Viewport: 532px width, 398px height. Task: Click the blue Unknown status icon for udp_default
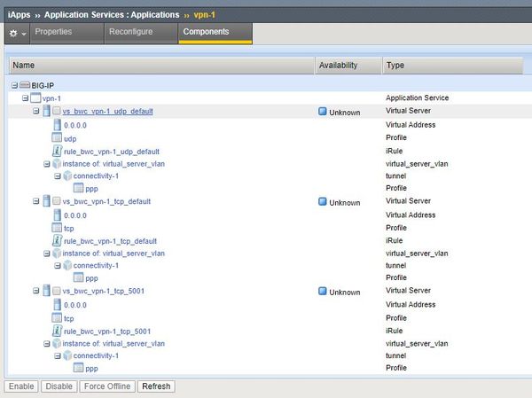pos(323,112)
